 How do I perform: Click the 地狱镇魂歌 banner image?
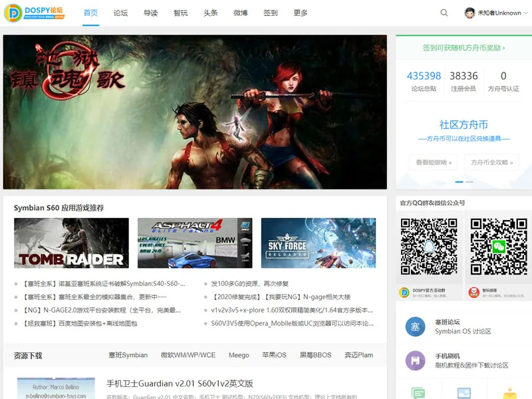pyautogui.click(x=195, y=112)
